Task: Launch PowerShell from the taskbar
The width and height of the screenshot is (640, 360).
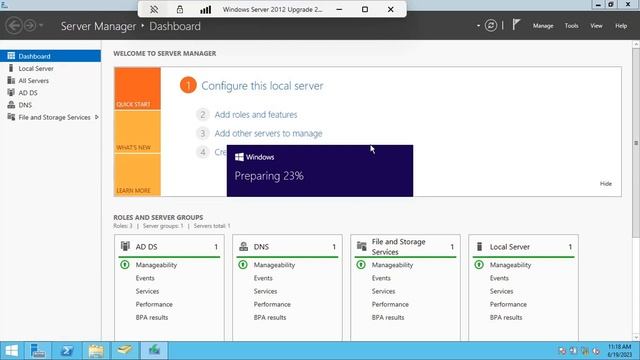Action: pos(67,351)
